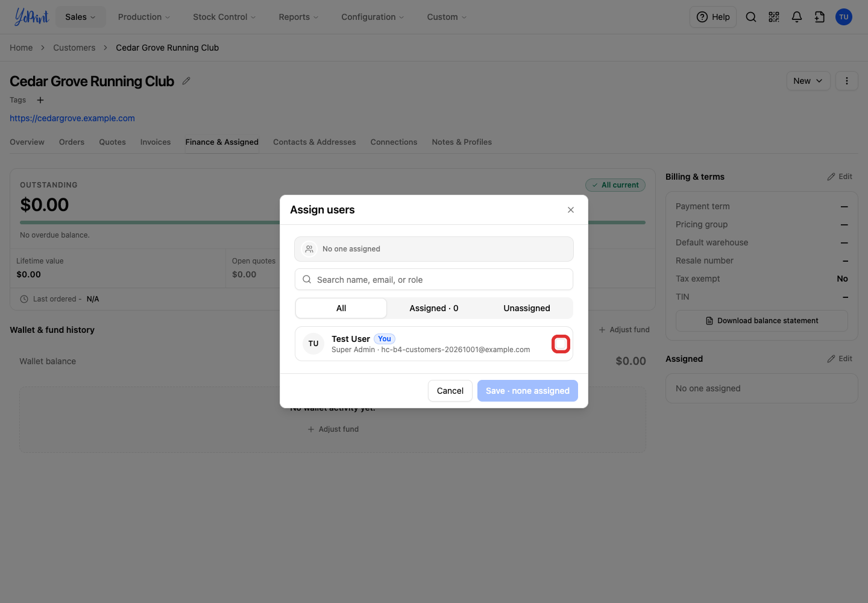Click Adjust fund in empty wallet activity
Image resolution: width=868 pixels, height=603 pixels.
(x=333, y=429)
